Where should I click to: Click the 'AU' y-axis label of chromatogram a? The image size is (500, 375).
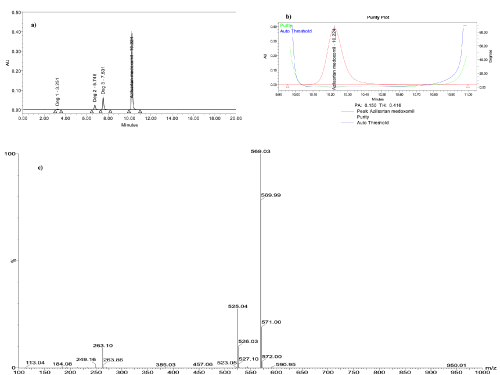[7, 63]
